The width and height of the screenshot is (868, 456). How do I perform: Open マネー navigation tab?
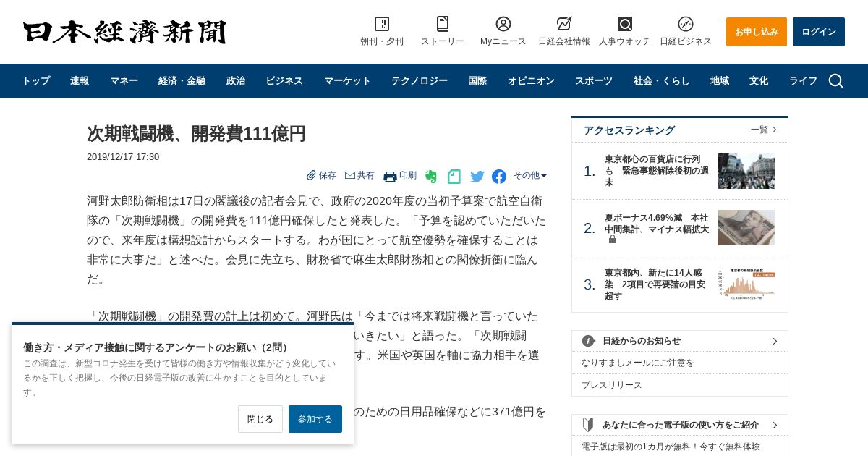point(124,81)
